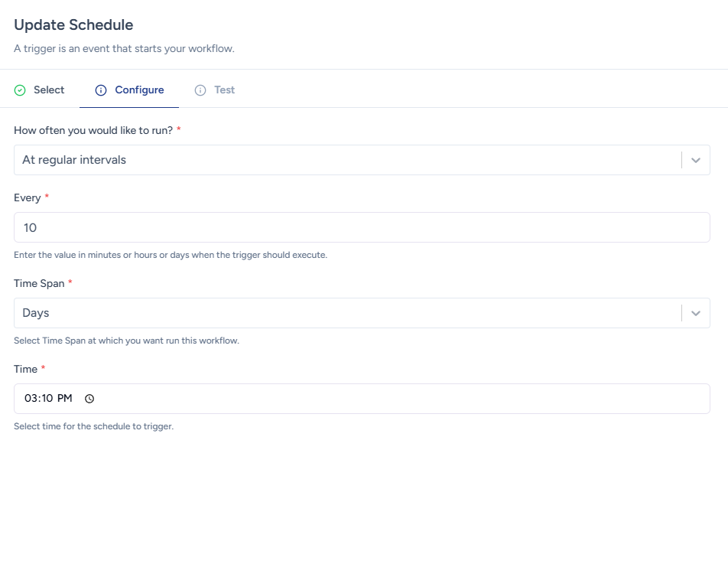Switch to the Select tab

tap(49, 90)
